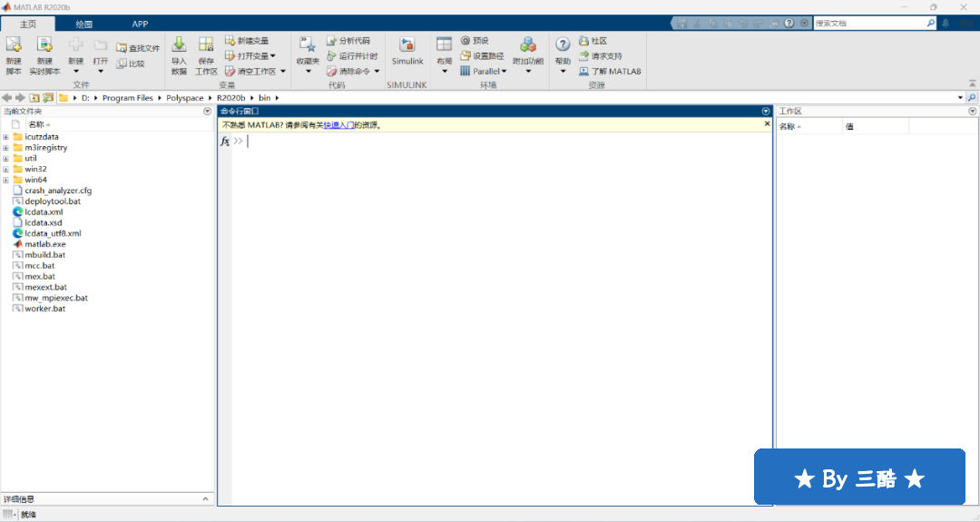Open the Layout (布局) dropdown
Viewport: 980px width, 522px height.
tap(445, 55)
